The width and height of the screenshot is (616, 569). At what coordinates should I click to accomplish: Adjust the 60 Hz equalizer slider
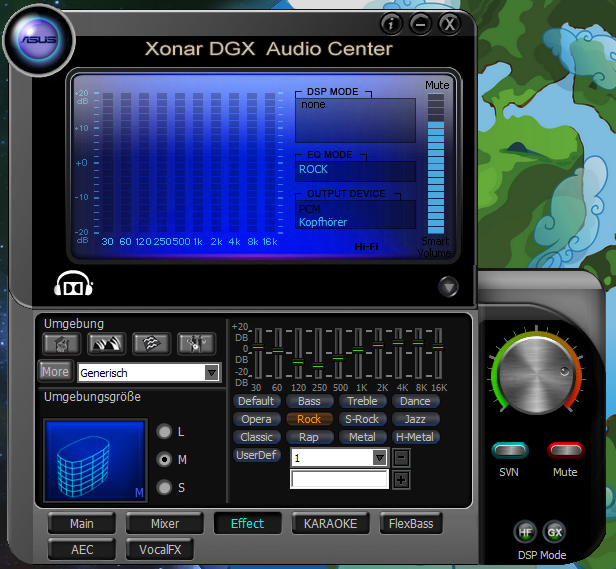click(x=278, y=351)
